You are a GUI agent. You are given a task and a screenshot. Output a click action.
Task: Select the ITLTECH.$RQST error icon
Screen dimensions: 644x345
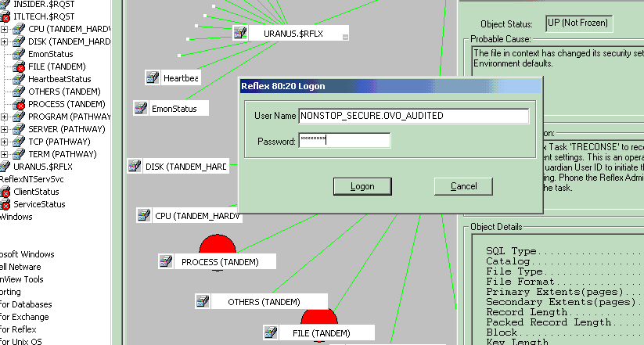coord(5,17)
